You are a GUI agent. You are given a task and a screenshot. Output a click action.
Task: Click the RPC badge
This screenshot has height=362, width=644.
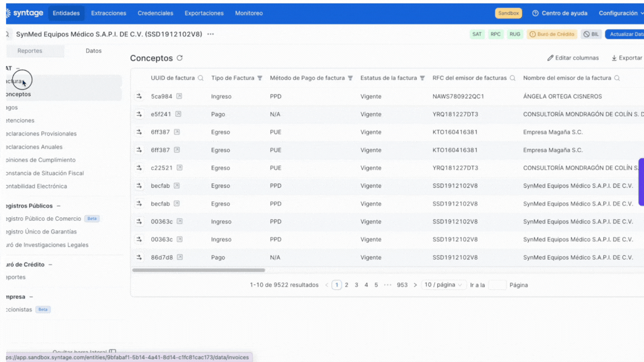coord(495,34)
